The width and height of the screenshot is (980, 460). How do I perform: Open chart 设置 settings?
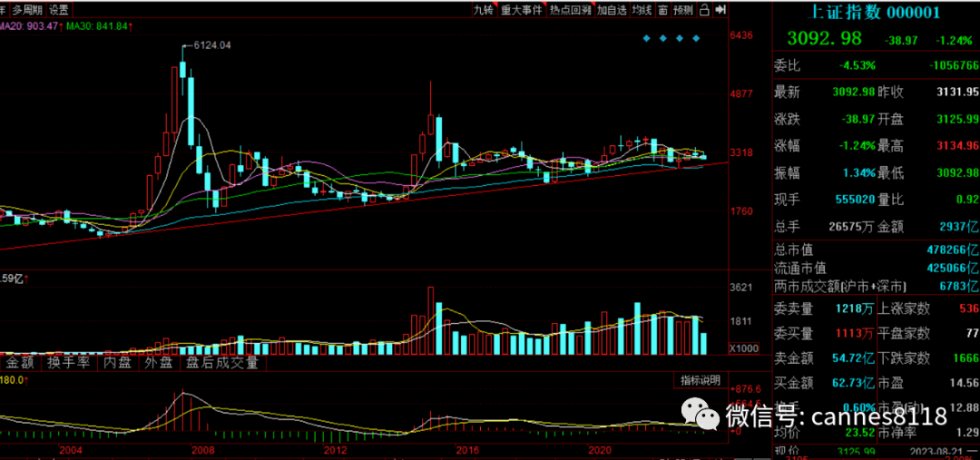[59, 9]
